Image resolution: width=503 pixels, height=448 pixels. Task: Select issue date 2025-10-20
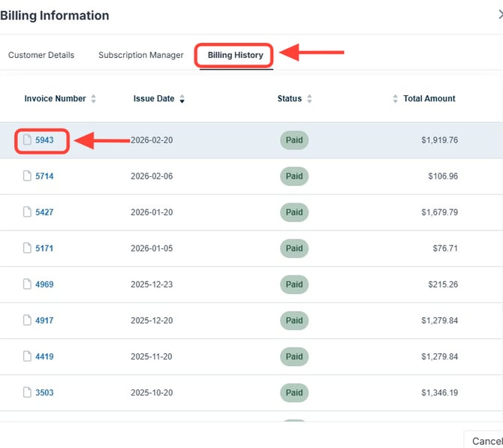click(152, 392)
